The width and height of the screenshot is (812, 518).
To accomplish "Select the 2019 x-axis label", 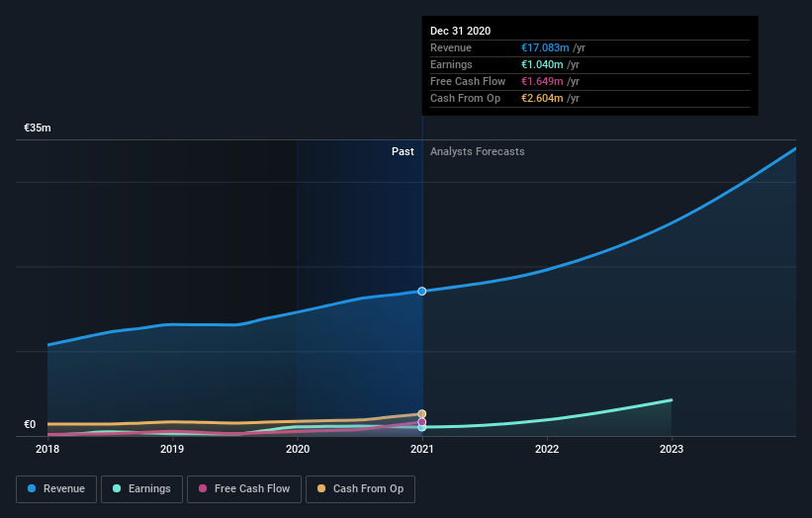I will pos(172,449).
